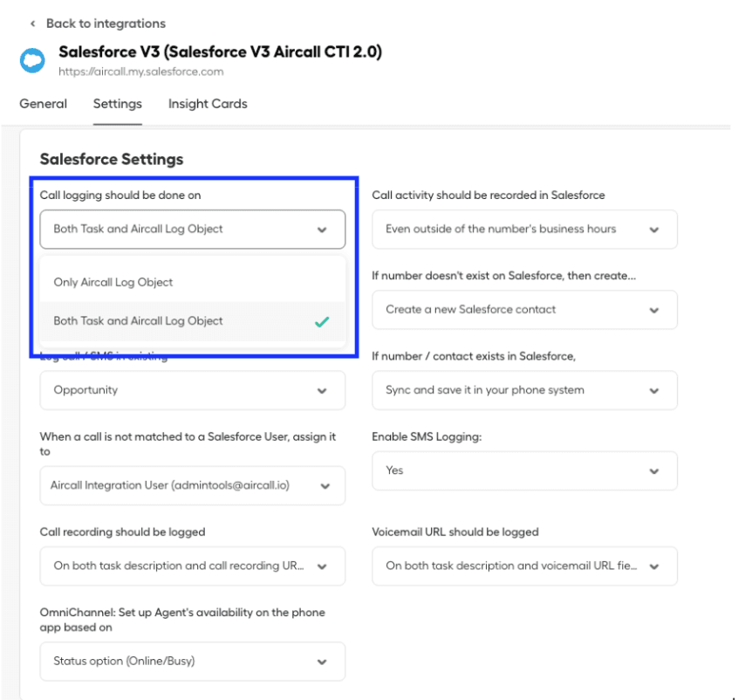Open the 'Call activity should be recorded' dropdown

tap(523, 229)
